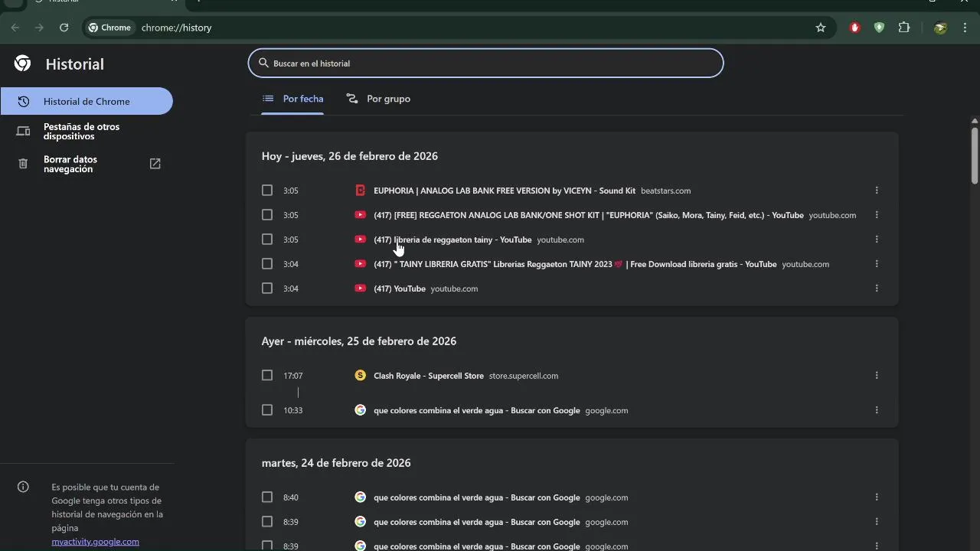
Task: Open the more actions menu for Clash Royale
Action: click(877, 376)
